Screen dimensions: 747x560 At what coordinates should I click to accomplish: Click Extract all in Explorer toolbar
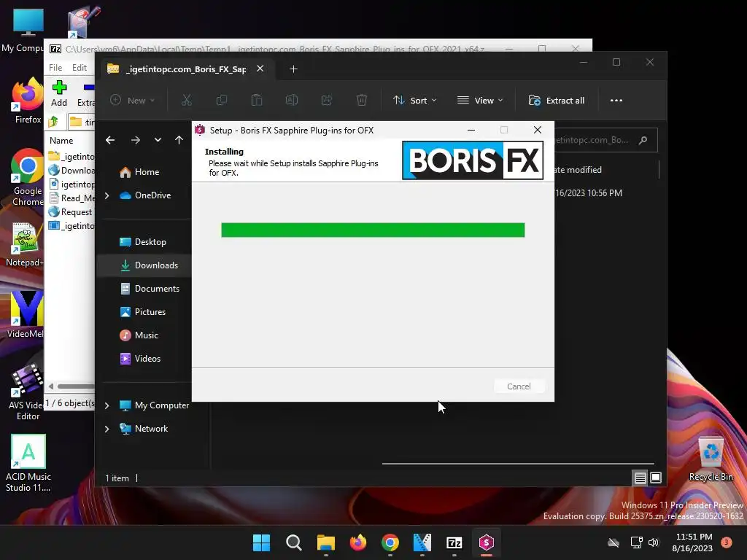[557, 101]
